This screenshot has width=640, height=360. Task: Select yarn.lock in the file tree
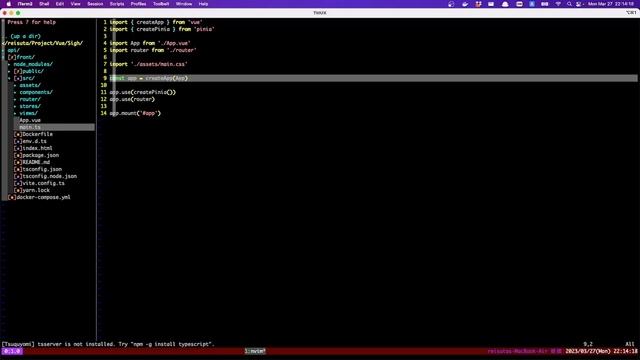tap(36, 190)
